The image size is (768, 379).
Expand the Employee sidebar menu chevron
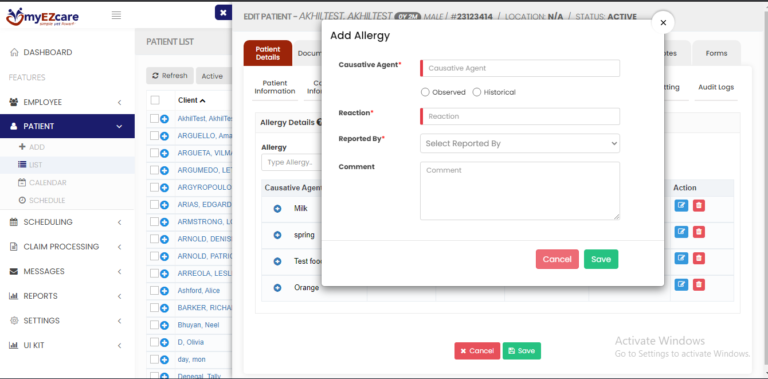click(x=120, y=102)
